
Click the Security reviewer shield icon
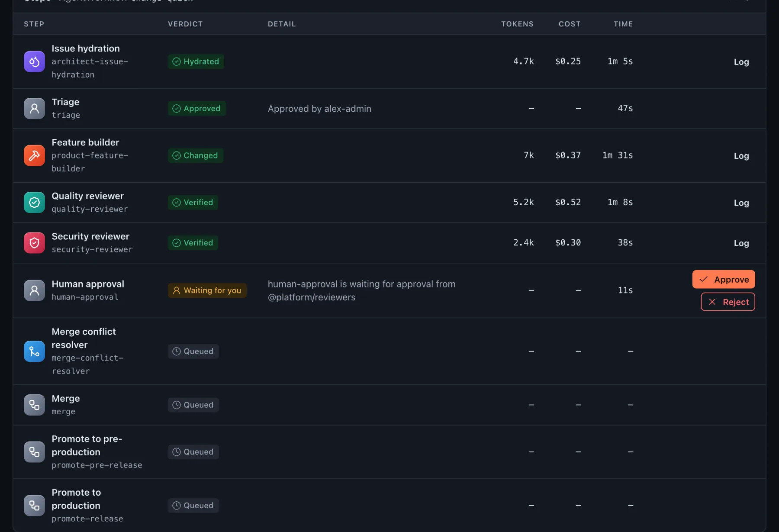34,243
